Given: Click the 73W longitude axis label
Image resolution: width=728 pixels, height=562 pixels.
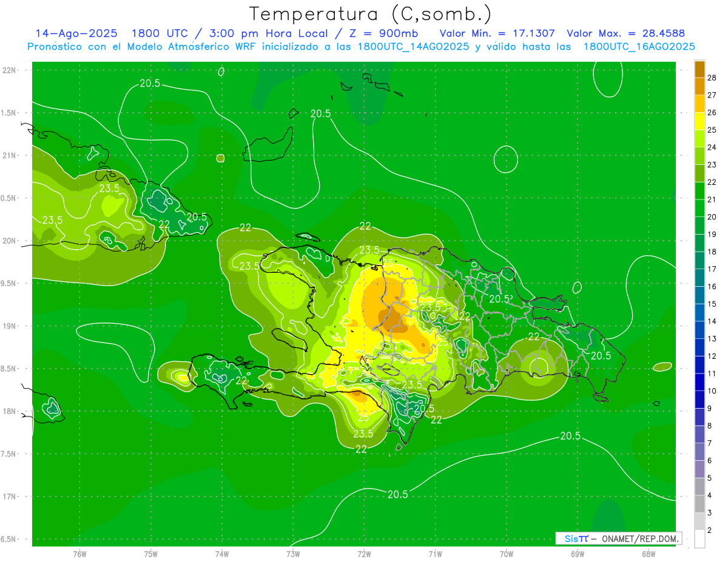Looking at the screenshot, I should (x=293, y=554).
